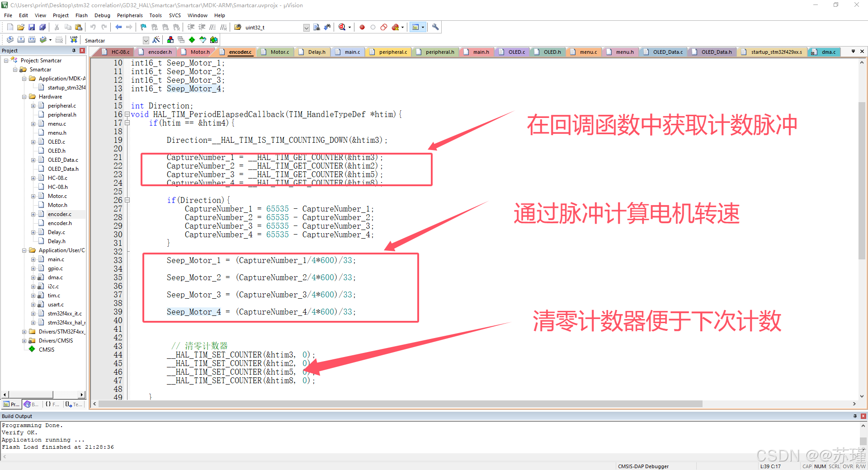The height and width of the screenshot is (470, 868).
Task: Select Motor.h in the project tree
Action: [57, 205]
